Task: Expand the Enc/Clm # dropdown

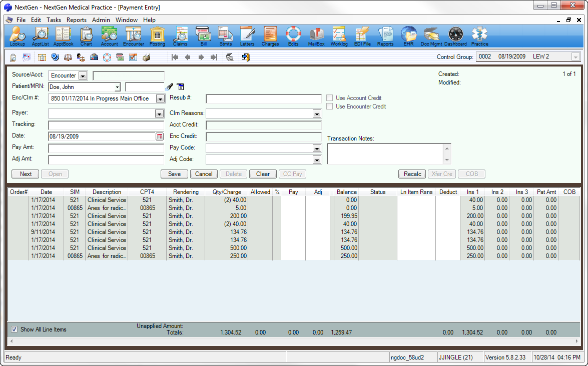Action: click(160, 99)
